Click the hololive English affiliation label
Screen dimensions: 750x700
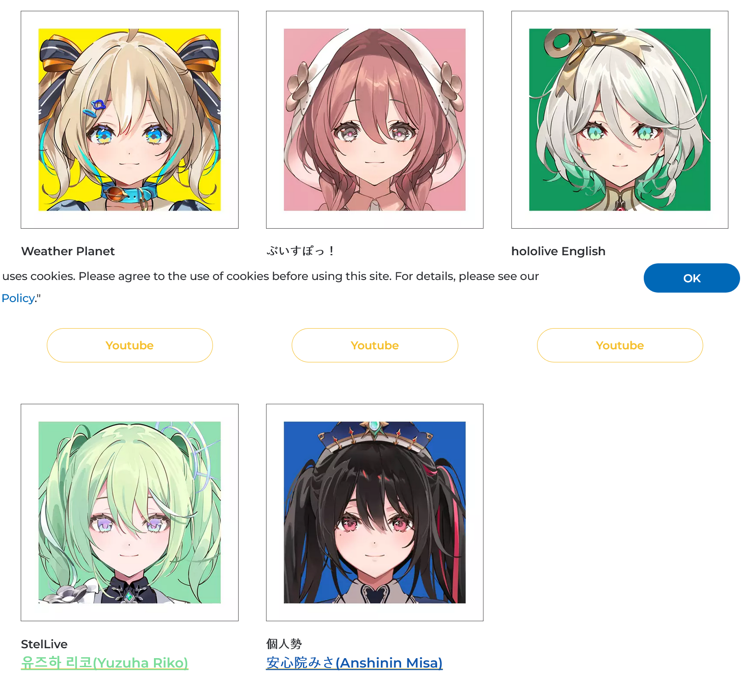[x=558, y=251]
